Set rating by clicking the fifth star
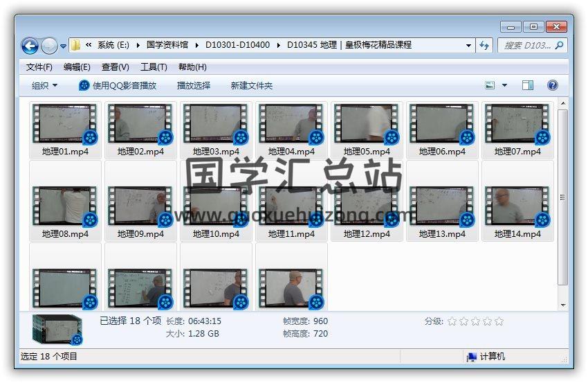588x383 pixels. point(499,321)
